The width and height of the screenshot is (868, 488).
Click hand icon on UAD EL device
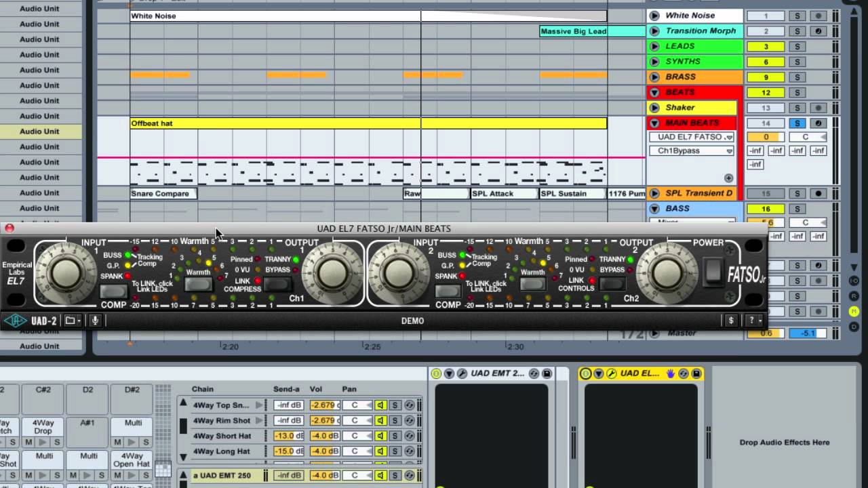671,373
